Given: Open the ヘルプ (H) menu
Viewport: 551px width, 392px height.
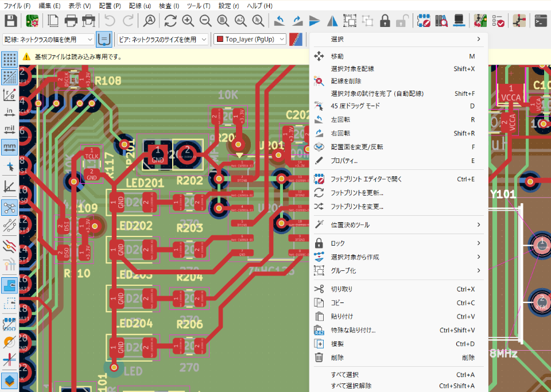Looking at the screenshot, I should 259,6.
